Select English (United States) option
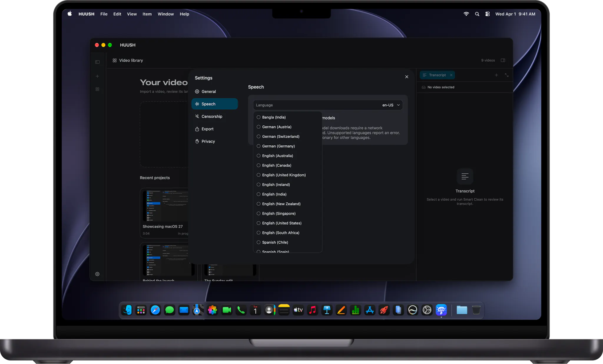The width and height of the screenshot is (603, 364). (x=287, y=223)
